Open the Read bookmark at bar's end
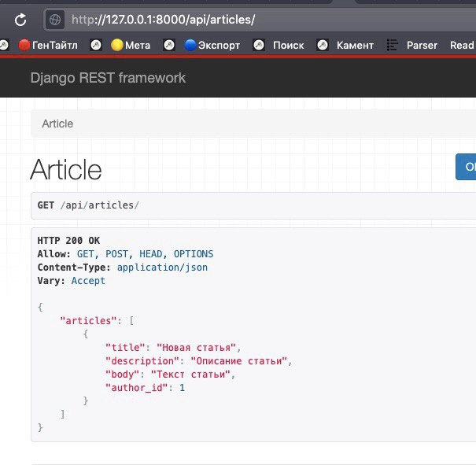Image resolution: width=476 pixels, height=465 pixels. [463, 45]
